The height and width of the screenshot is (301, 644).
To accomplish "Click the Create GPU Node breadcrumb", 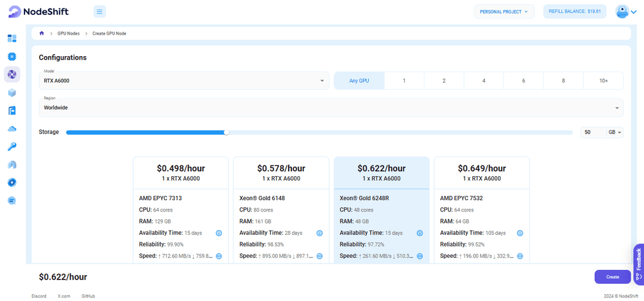I will [109, 33].
